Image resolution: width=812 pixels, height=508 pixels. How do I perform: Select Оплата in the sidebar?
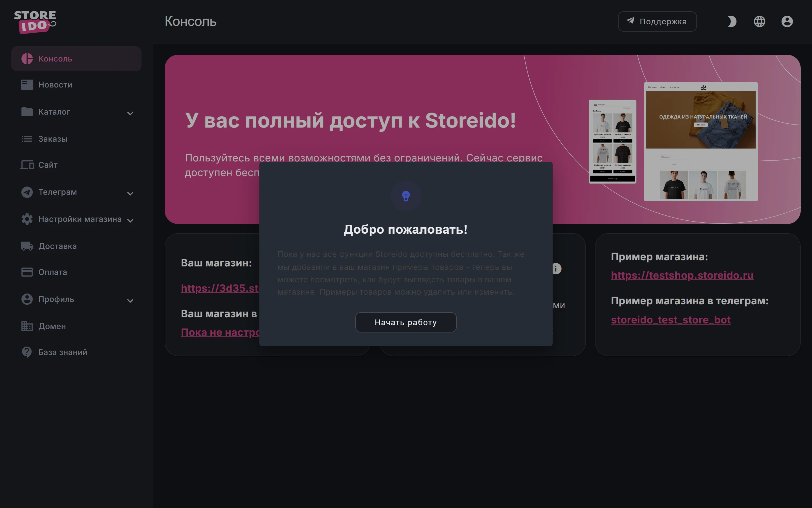click(76, 272)
